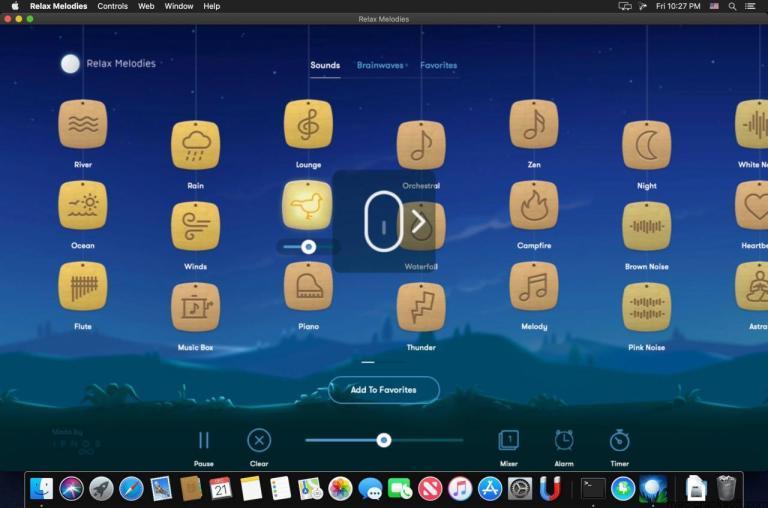Image resolution: width=768 pixels, height=508 pixels.
Task: Open the Apple menu
Action: point(15,6)
